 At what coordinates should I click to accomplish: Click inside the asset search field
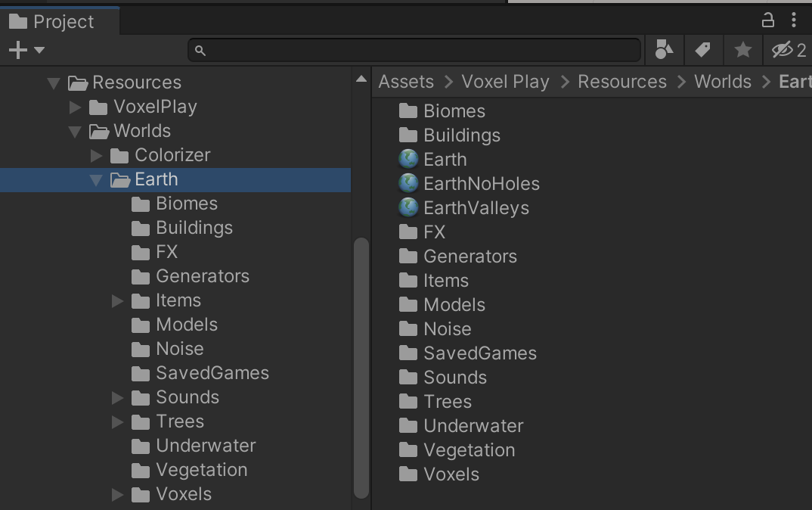click(x=414, y=49)
